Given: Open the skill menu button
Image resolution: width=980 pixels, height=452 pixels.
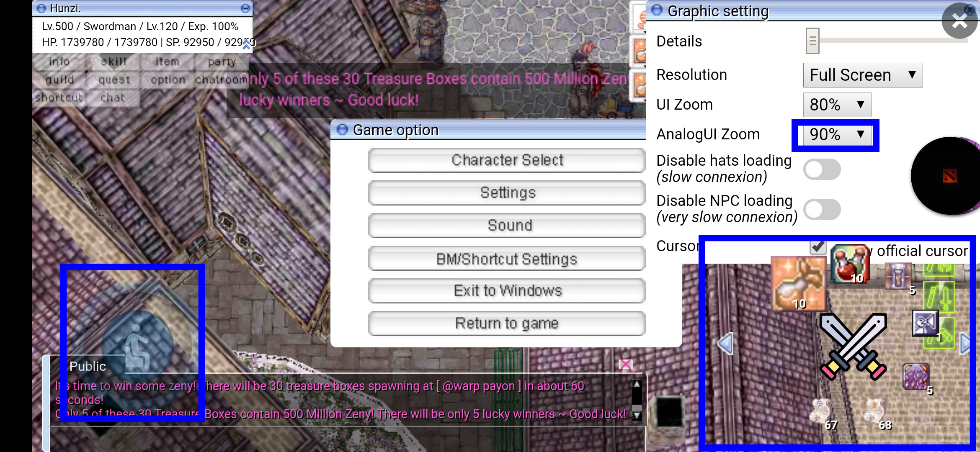Looking at the screenshot, I should (113, 62).
